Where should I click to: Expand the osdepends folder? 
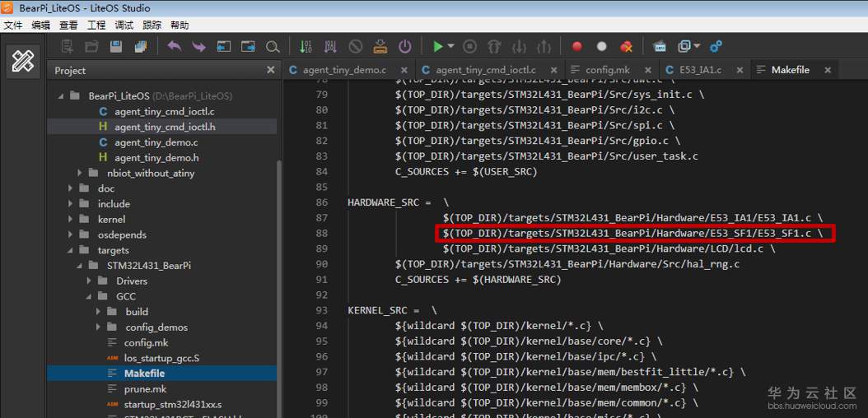pyautogui.click(x=71, y=235)
